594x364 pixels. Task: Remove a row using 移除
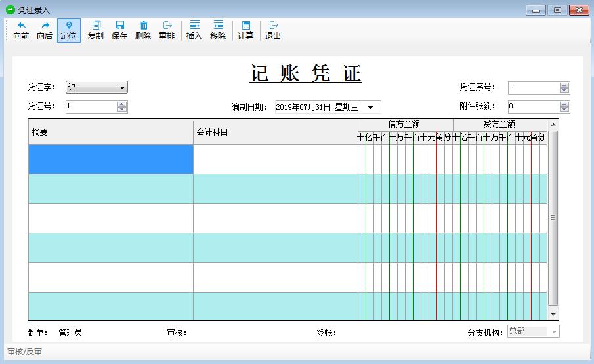click(218, 30)
